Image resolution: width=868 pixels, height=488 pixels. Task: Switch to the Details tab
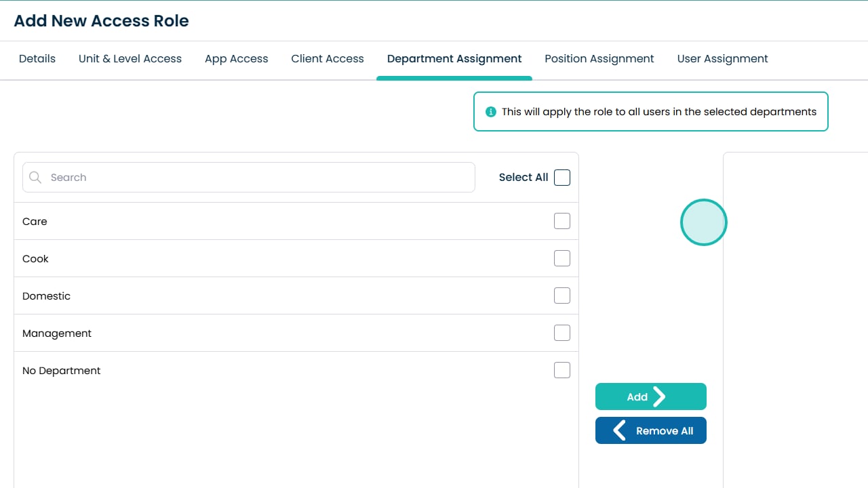37,59
